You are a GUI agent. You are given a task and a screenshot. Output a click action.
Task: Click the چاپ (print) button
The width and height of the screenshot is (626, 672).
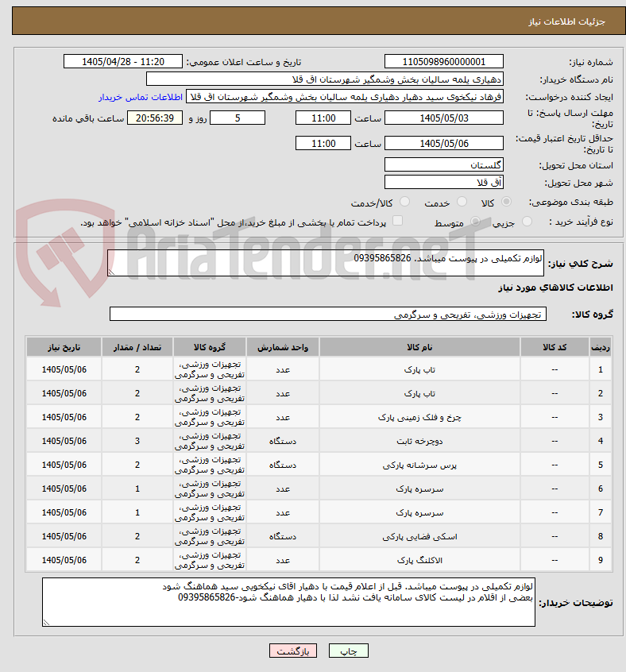pos(348,651)
